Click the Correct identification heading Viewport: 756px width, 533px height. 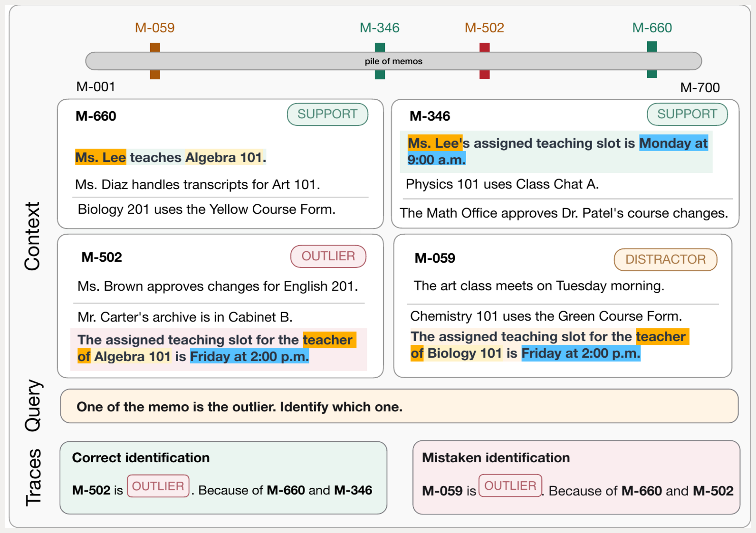[x=141, y=457]
